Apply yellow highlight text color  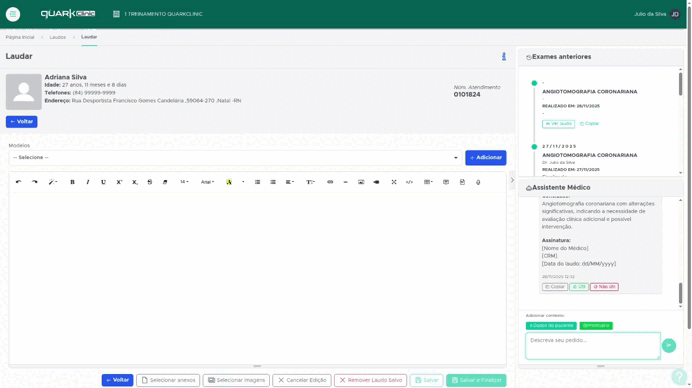click(x=229, y=182)
